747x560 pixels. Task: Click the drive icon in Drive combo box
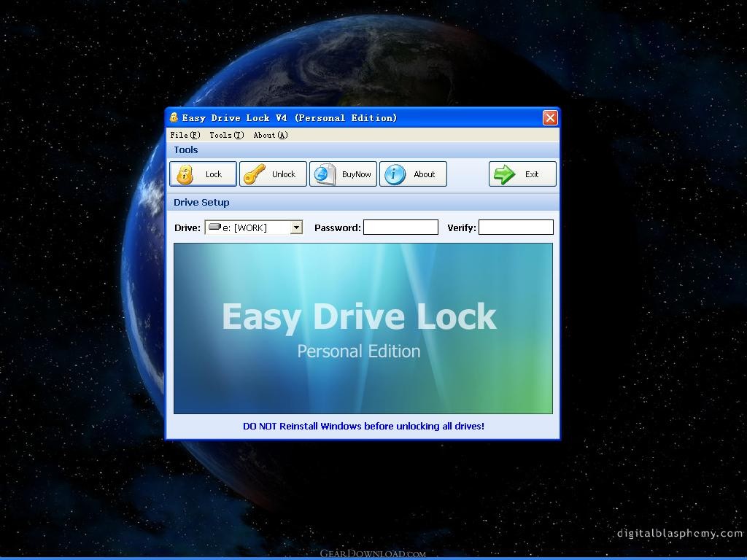click(x=215, y=227)
